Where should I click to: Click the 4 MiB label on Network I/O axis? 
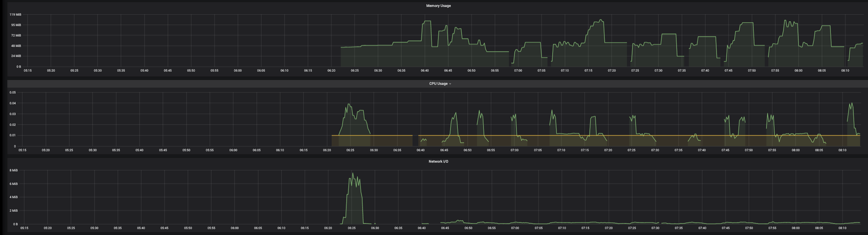point(14,197)
